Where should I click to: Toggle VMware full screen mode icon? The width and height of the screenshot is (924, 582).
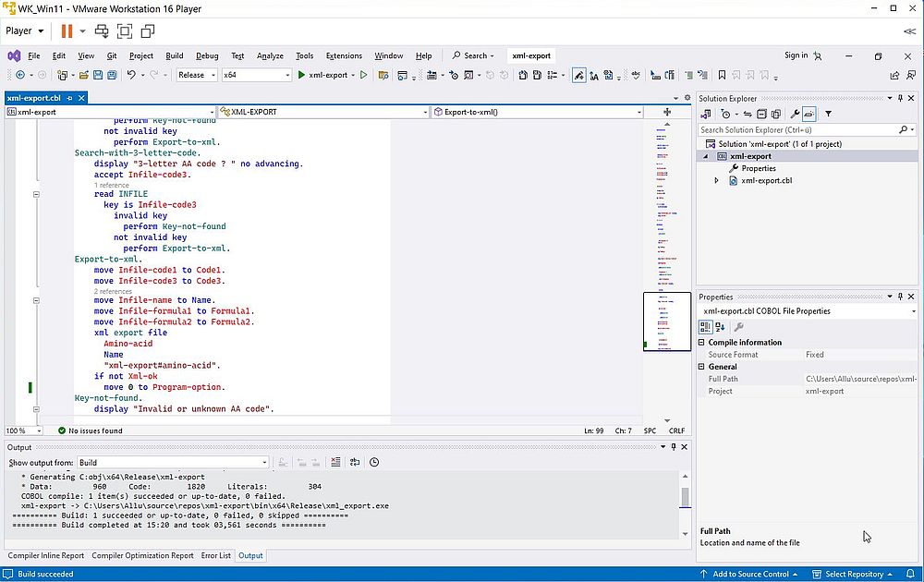pos(125,30)
